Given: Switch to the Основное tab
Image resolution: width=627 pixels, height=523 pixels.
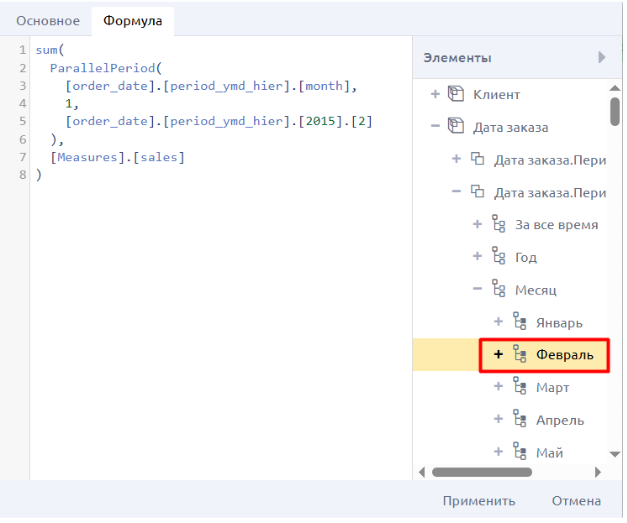Looking at the screenshot, I should pos(48,21).
